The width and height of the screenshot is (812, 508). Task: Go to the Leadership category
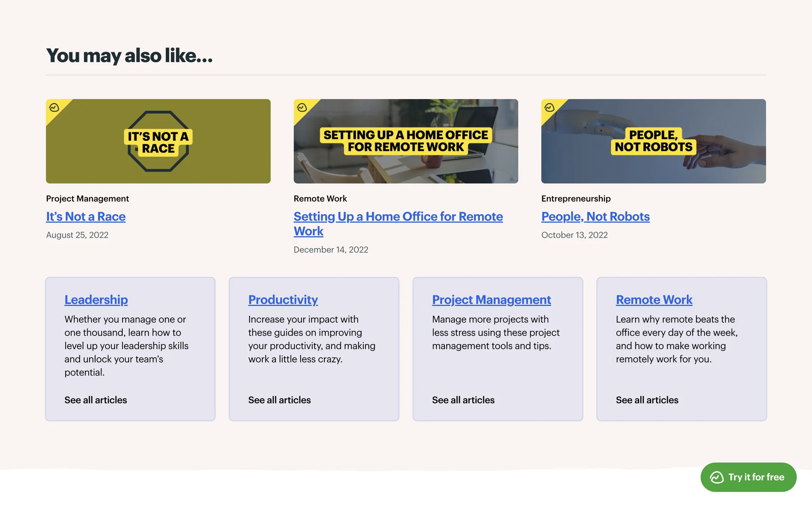(96, 300)
